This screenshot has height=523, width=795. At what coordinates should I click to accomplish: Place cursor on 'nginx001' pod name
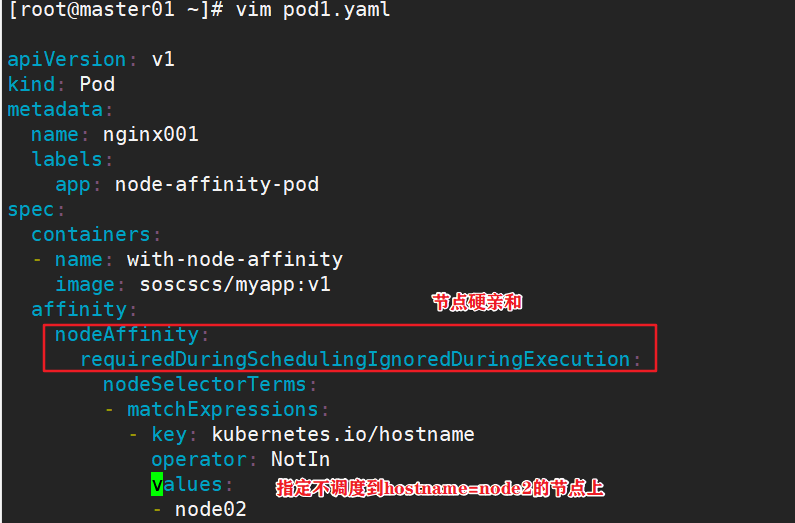tap(150, 134)
